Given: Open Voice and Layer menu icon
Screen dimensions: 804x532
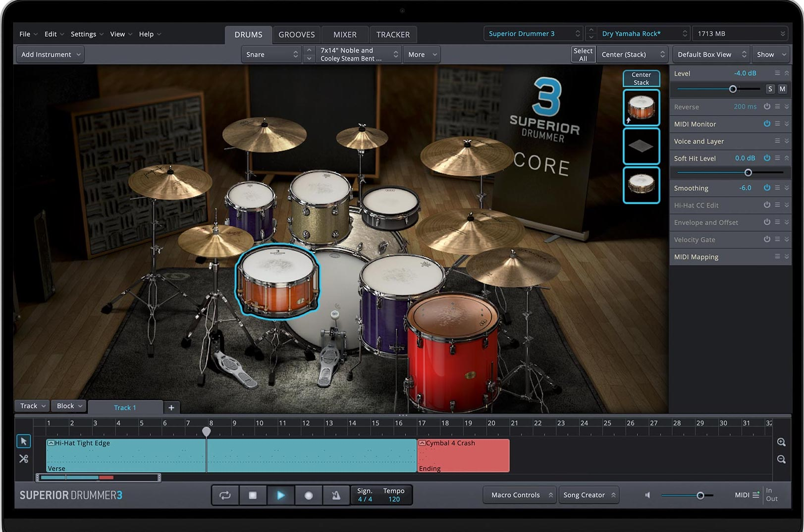Looking at the screenshot, I should click(x=777, y=141).
